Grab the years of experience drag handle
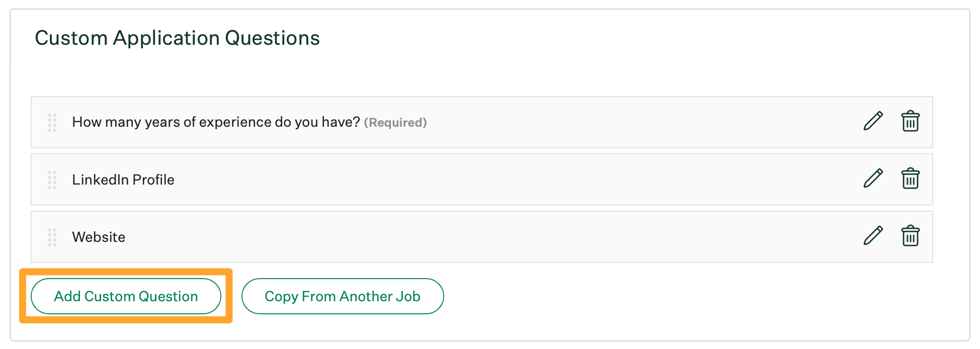 [52, 122]
